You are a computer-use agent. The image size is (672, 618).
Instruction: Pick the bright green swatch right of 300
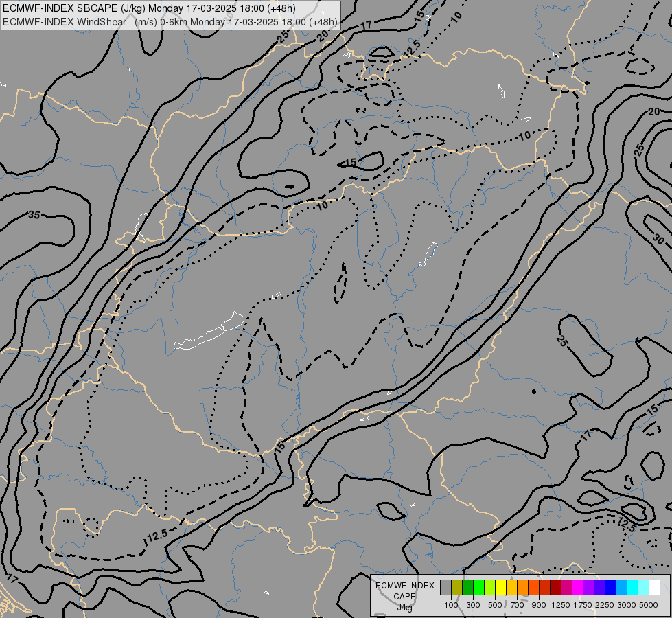click(478, 588)
